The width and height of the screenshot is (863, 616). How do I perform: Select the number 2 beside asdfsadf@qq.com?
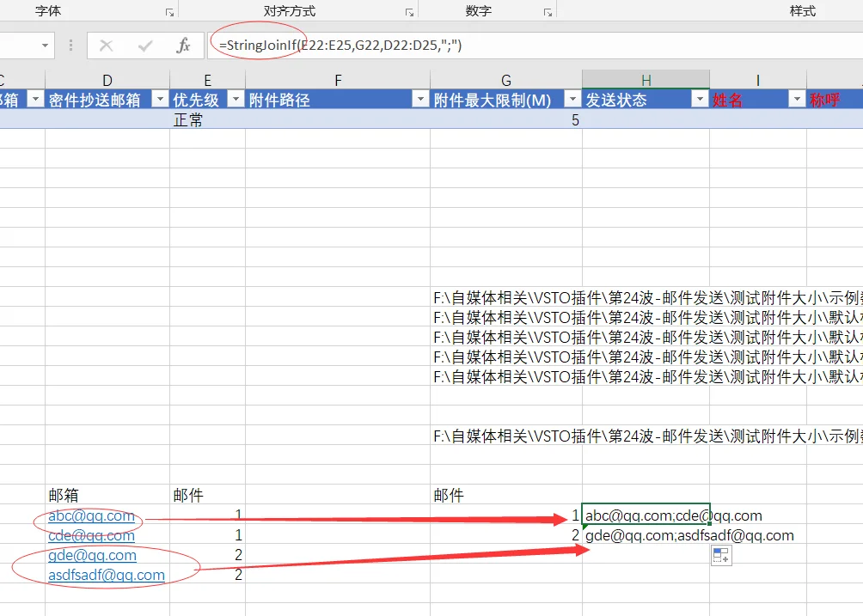(x=207, y=575)
